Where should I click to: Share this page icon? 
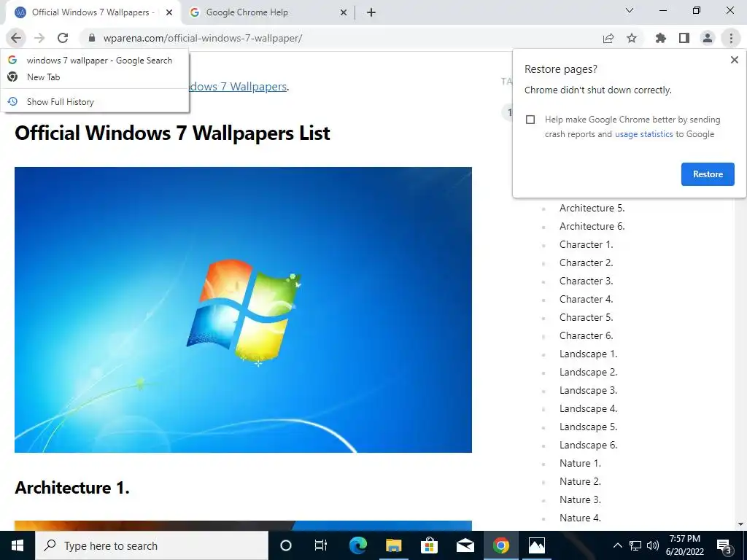tap(608, 38)
